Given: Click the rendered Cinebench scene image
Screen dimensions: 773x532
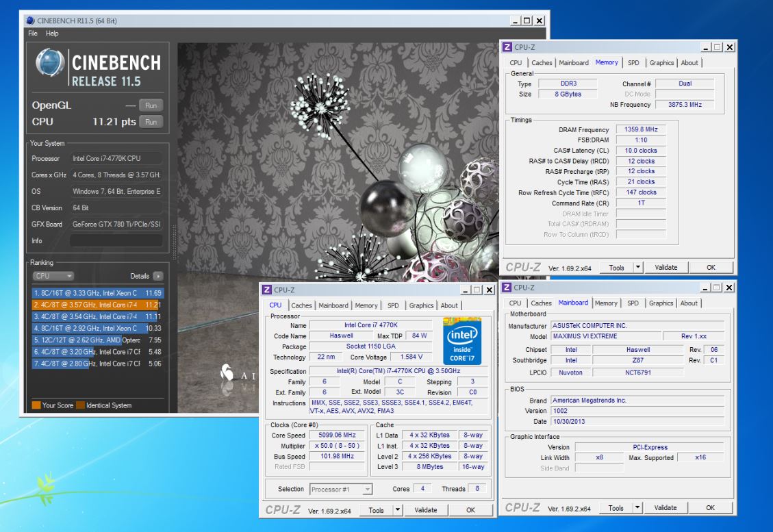Looking at the screenshot, I should (338, 163).
